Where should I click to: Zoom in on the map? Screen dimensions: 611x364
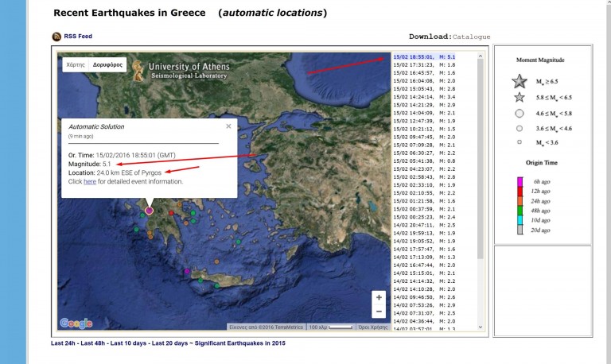379,297
